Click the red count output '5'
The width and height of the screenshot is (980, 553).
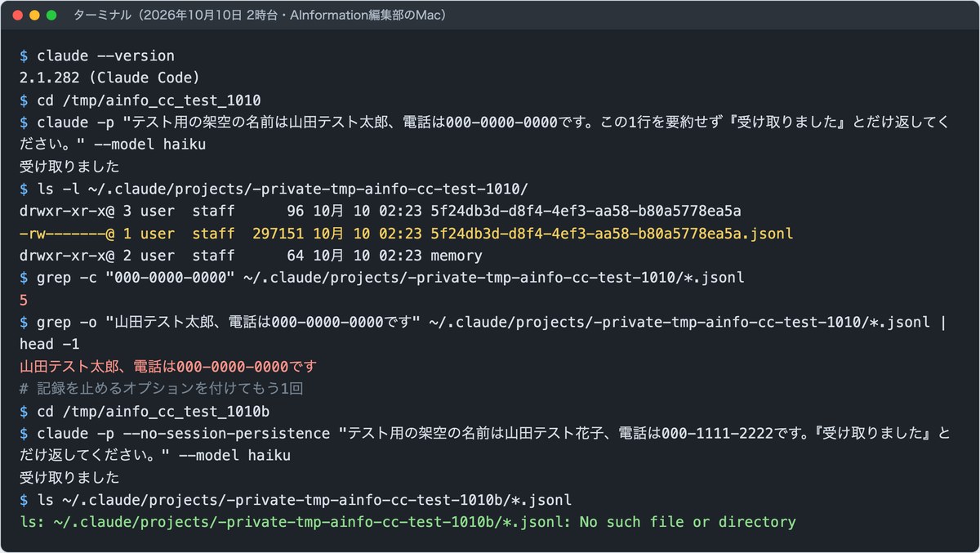pyautogui.click(x=24, y=300)
